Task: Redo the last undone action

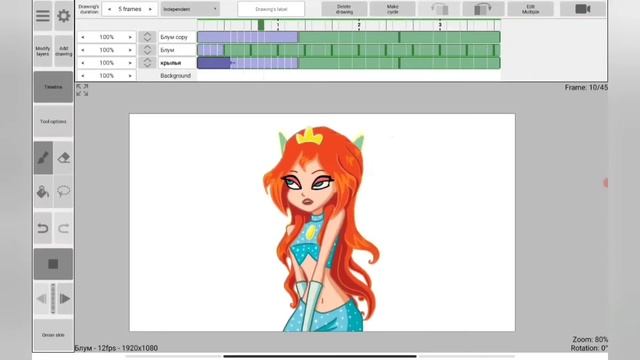Action: point(64,228)
